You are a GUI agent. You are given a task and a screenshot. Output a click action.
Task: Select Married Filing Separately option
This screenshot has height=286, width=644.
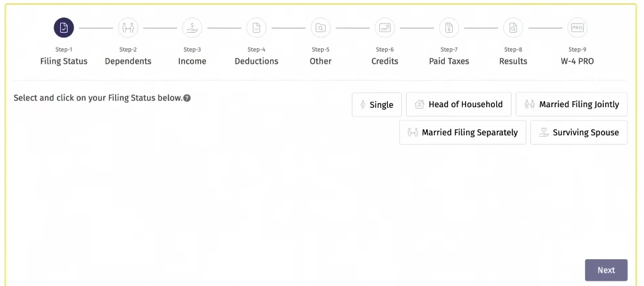463,133
